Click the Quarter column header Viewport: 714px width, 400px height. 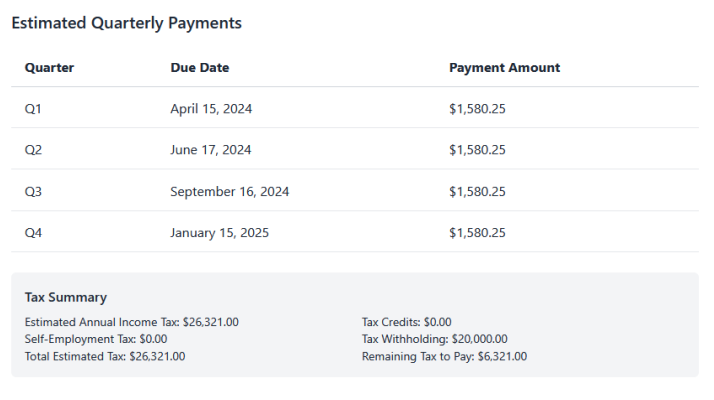49,68
